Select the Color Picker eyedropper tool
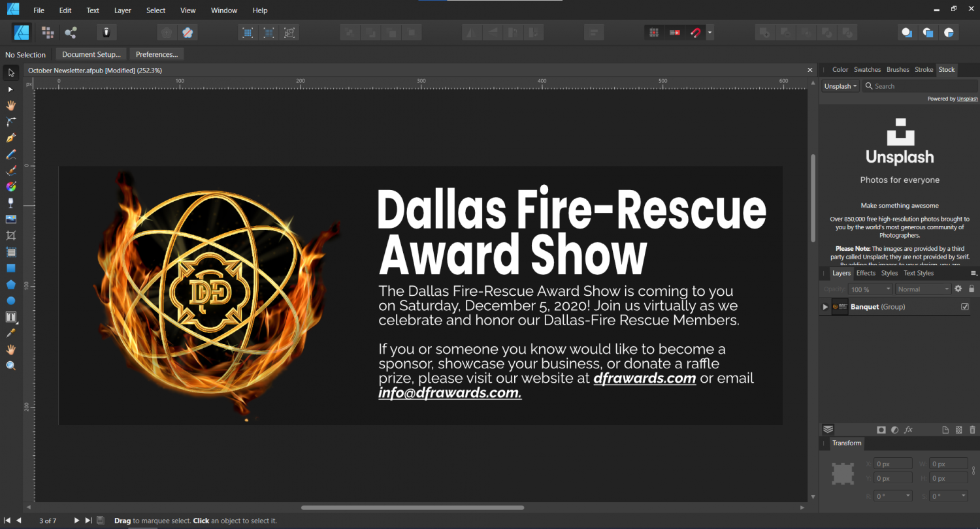 pos(11,334)
